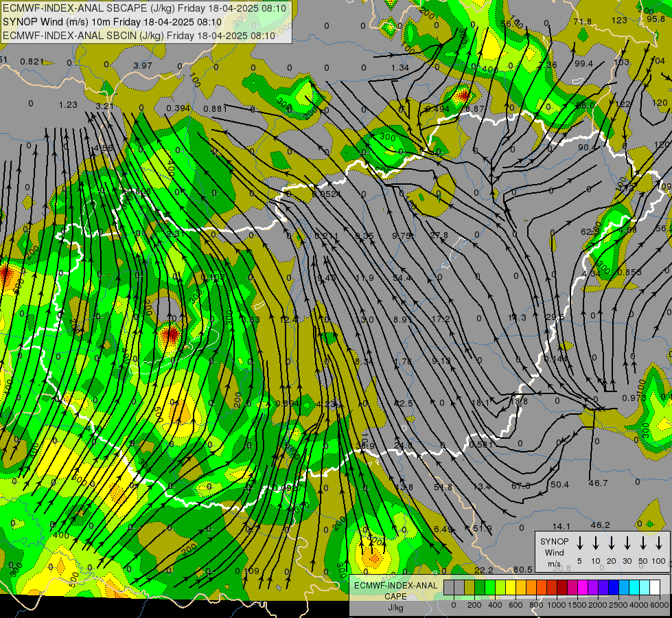Click the '0.0524' value on the map

coord(327,194)
